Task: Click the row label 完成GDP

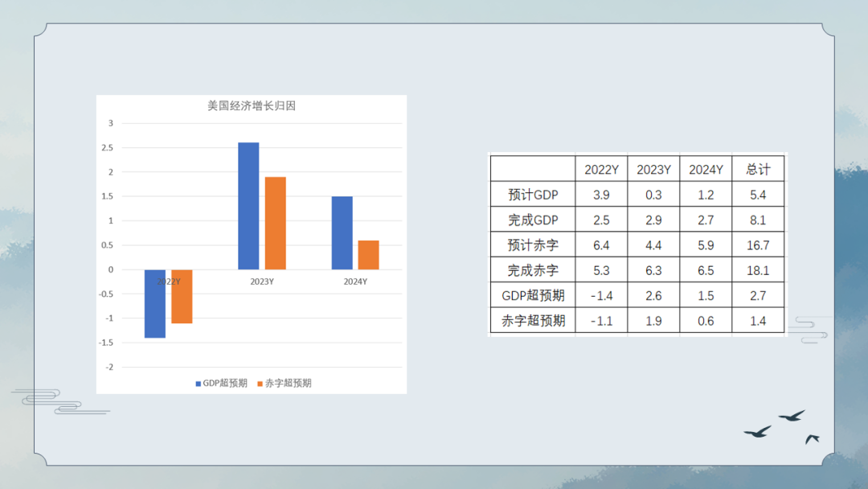Action: pos(533,220)
